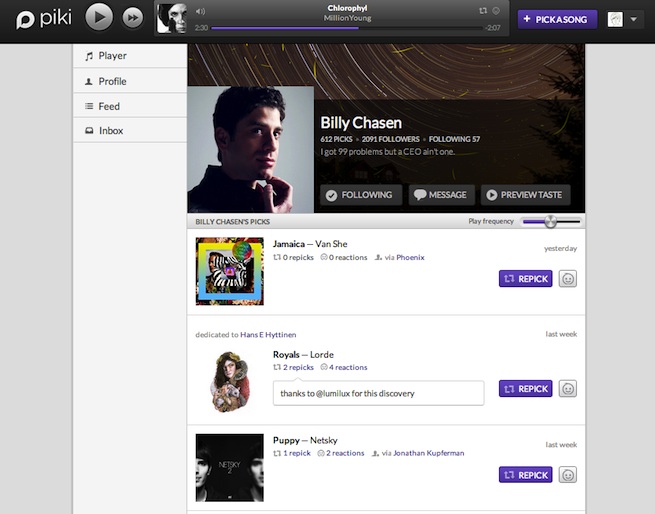Image resolution: width=655 pixels, height=514 pixels.
Task: Open the 612 PICKS count
Action: click(x=336, y=139)
